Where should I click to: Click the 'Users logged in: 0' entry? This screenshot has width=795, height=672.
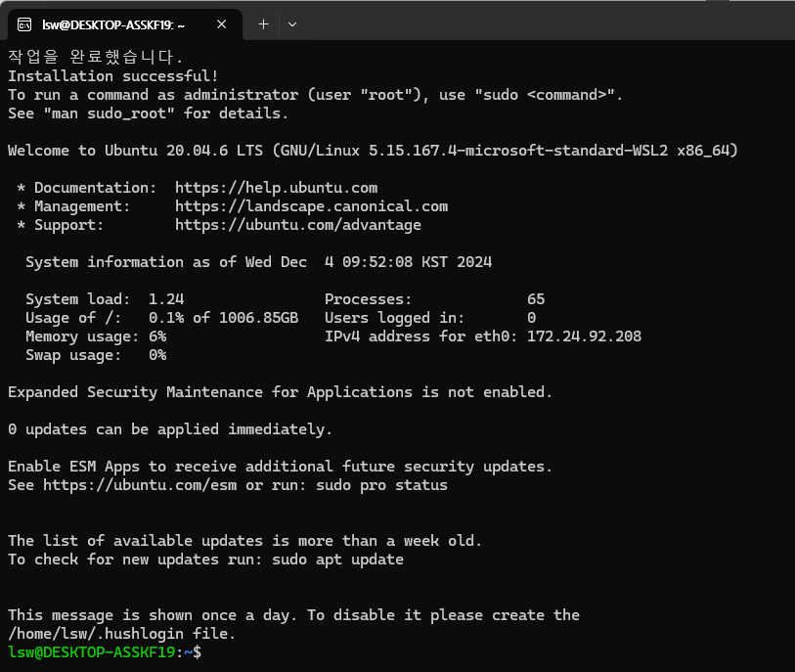click(x=430, y=318)
